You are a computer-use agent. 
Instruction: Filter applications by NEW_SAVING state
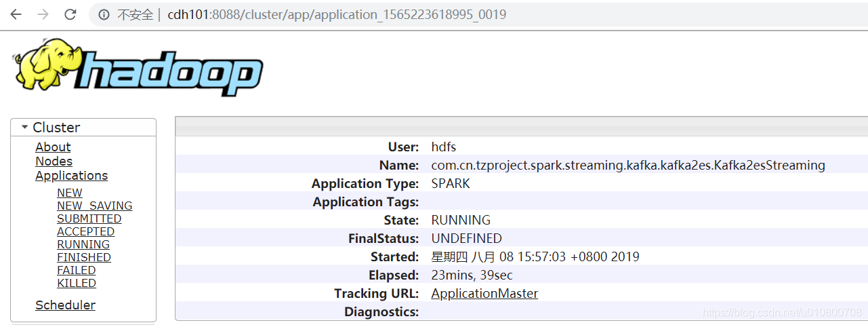95,206
